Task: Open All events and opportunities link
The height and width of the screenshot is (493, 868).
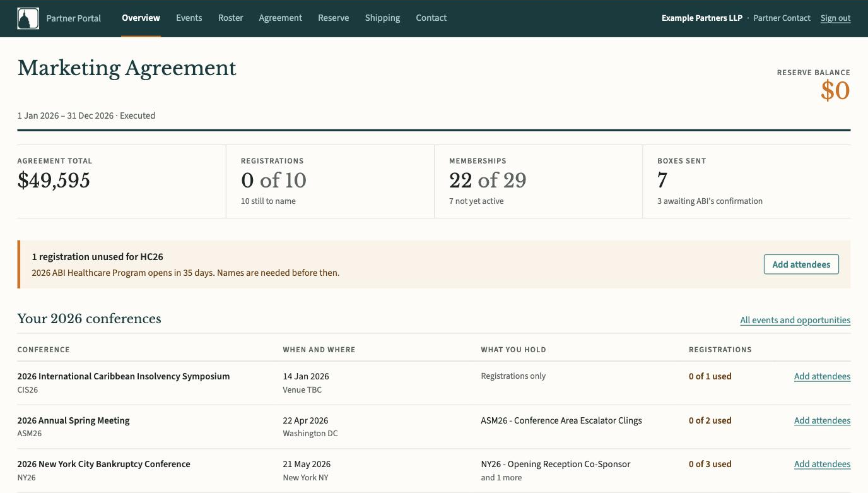Action: tap(795, 320)
